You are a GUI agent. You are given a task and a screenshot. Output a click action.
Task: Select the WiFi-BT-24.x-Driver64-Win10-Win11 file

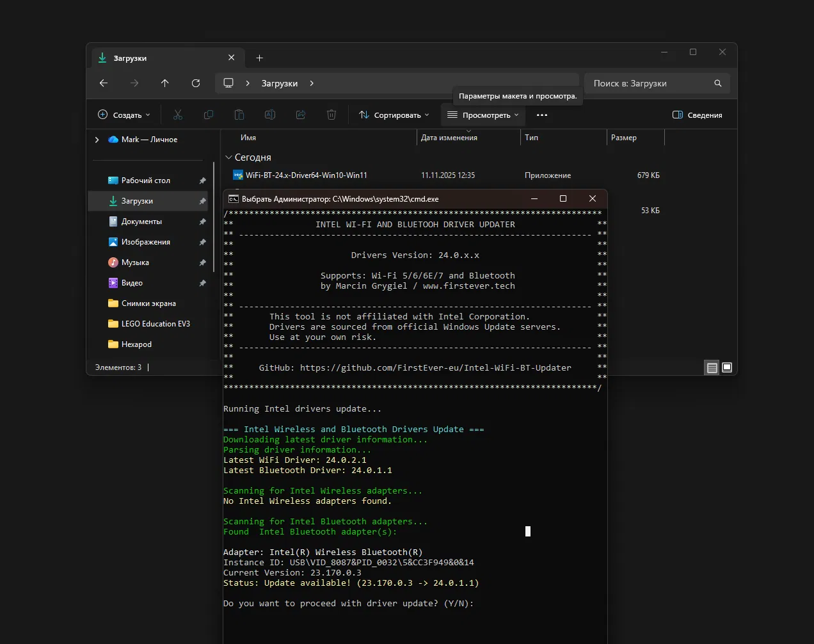[306, 175]
